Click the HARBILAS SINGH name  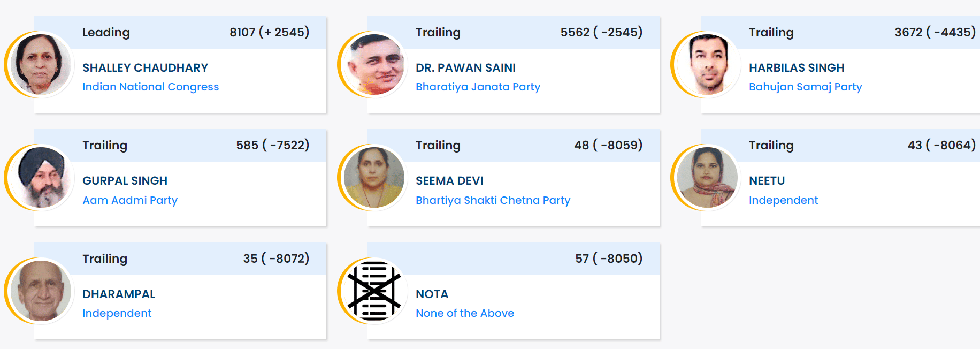(x=796, y=68)
